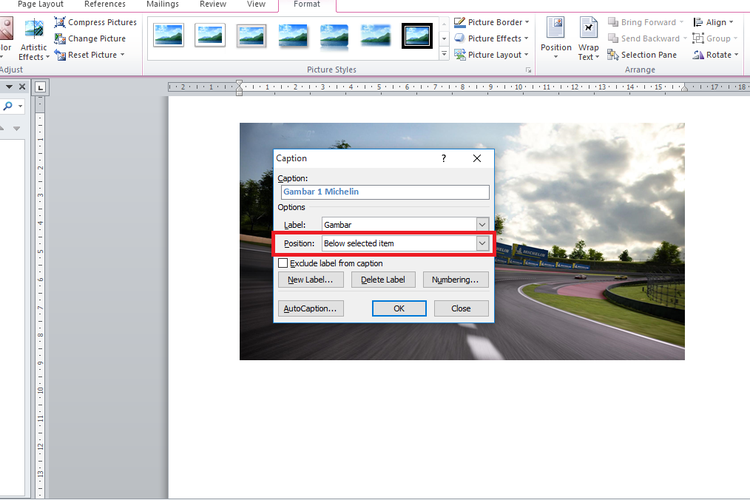
Task: Open Numbering settings
Action: tap(455, 279)
